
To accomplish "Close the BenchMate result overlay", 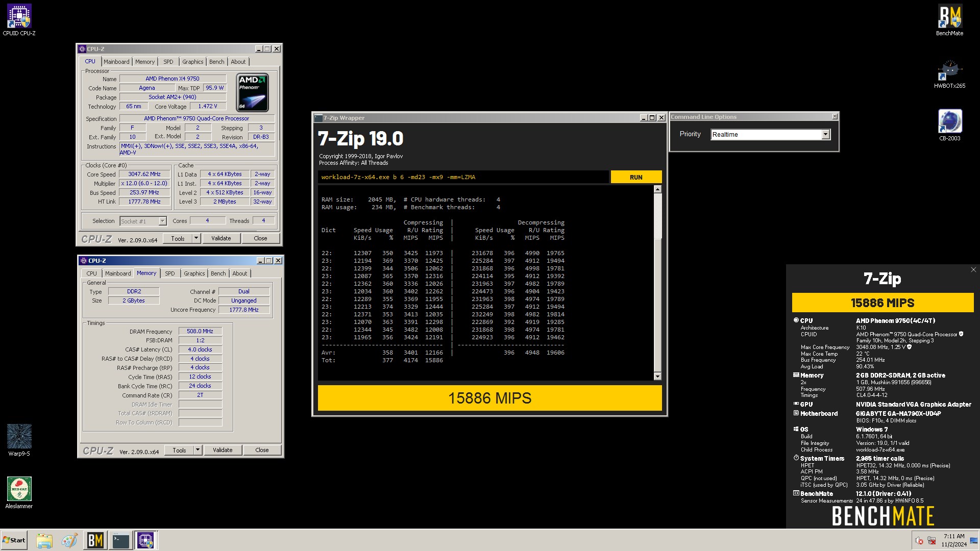I will coord(973,270).
